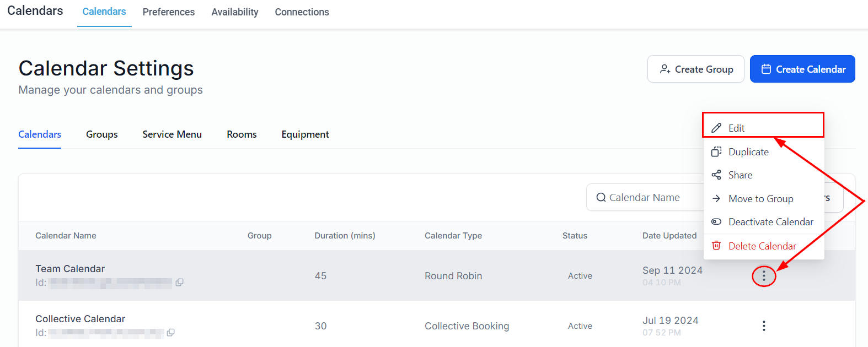Open the three-dot menu for Team Calendar

(x=764, y=276)
